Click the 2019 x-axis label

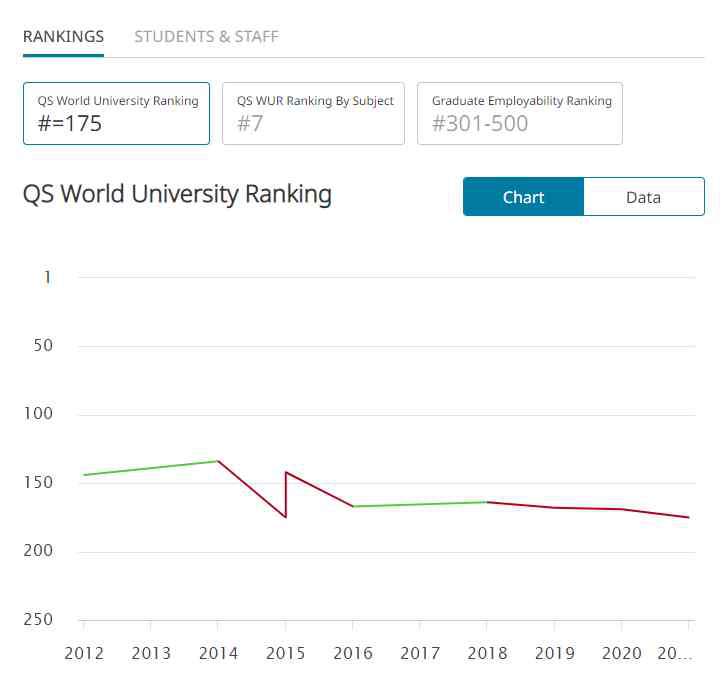pos(554,654)
